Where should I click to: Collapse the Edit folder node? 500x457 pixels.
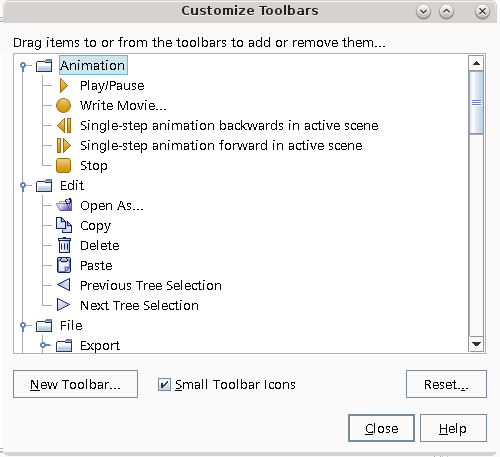click(23, 186)
